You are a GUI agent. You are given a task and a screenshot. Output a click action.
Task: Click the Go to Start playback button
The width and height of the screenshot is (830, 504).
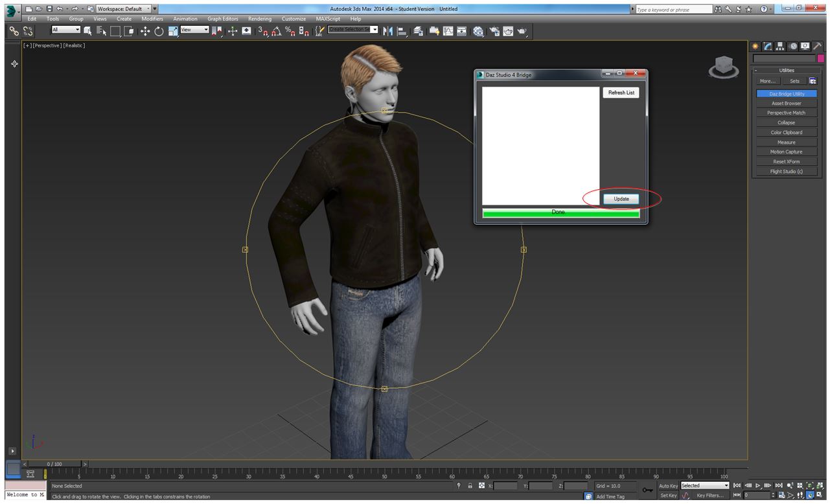click(737, 485)
